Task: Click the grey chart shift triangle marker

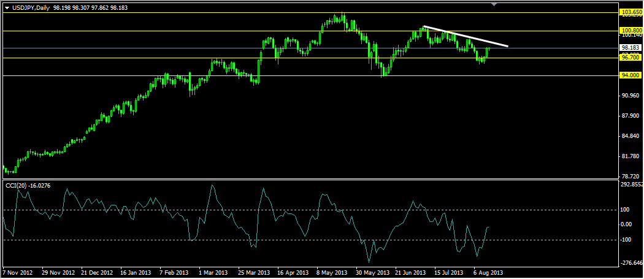Action: click(x=494, y=4)
